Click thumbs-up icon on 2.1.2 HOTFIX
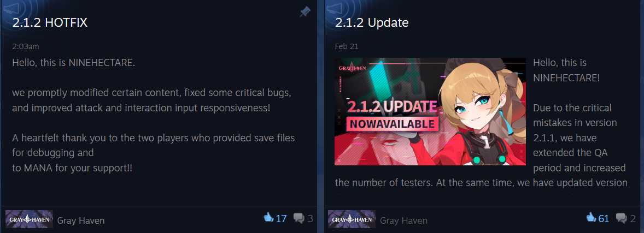Viewport: 644px width, 233px height. point(268,217)
